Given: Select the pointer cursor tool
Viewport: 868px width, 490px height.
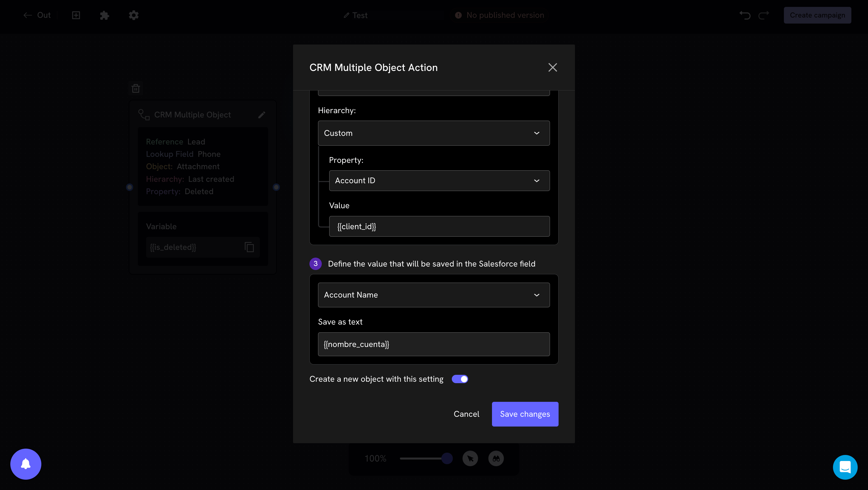Looking at the screenshot, I should 470,459.
